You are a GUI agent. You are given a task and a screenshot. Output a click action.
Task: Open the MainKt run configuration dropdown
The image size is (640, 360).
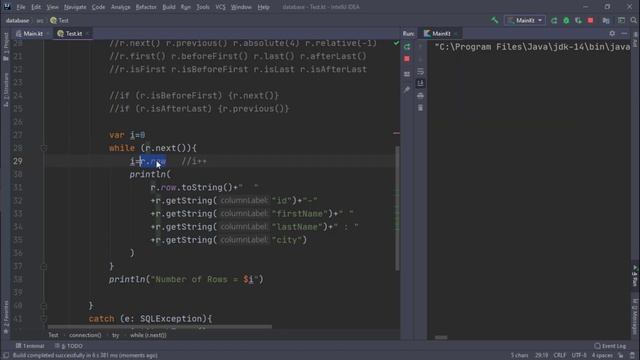click(525, 20)
